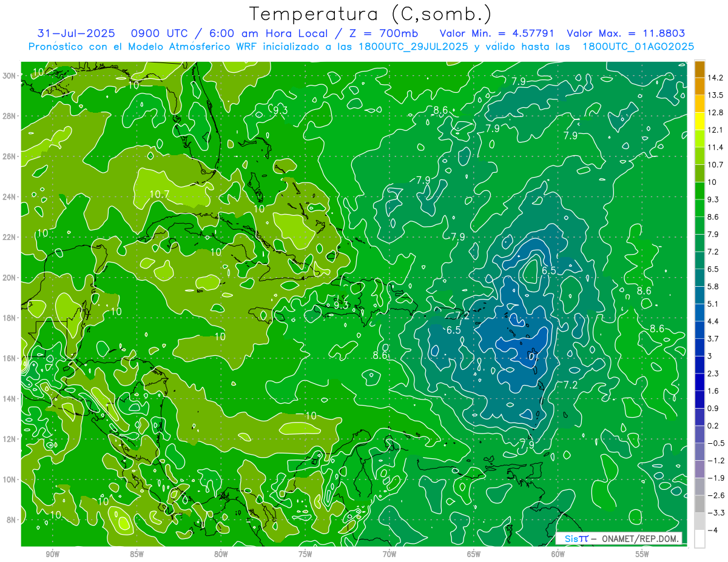The width and height of the screenshot is (728, 562).
Task: Click the 90W longitude axis label
Action: point(52,554)
